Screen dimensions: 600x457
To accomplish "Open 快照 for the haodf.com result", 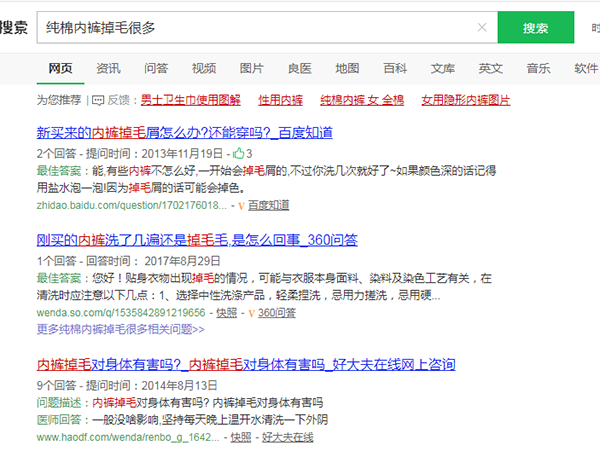I will pyautogui.click(x=241, y=437).
